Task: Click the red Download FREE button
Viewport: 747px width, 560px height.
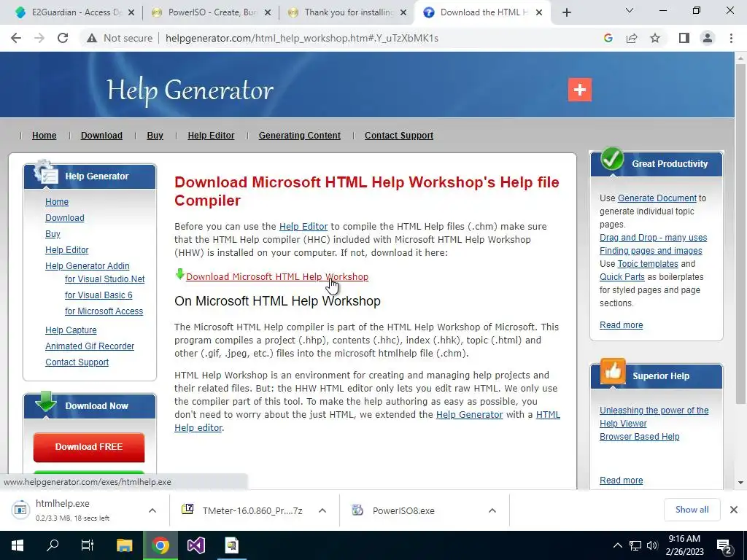Action: 89,447
